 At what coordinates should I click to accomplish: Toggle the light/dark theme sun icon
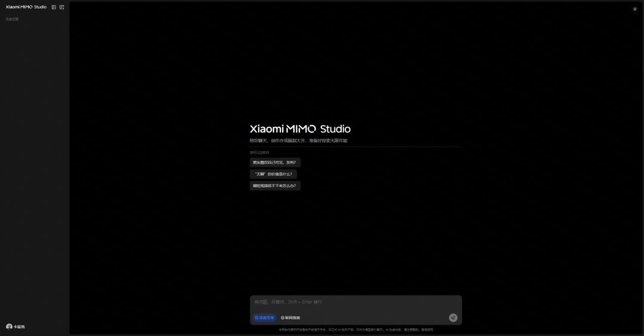(x=634, y=8)
